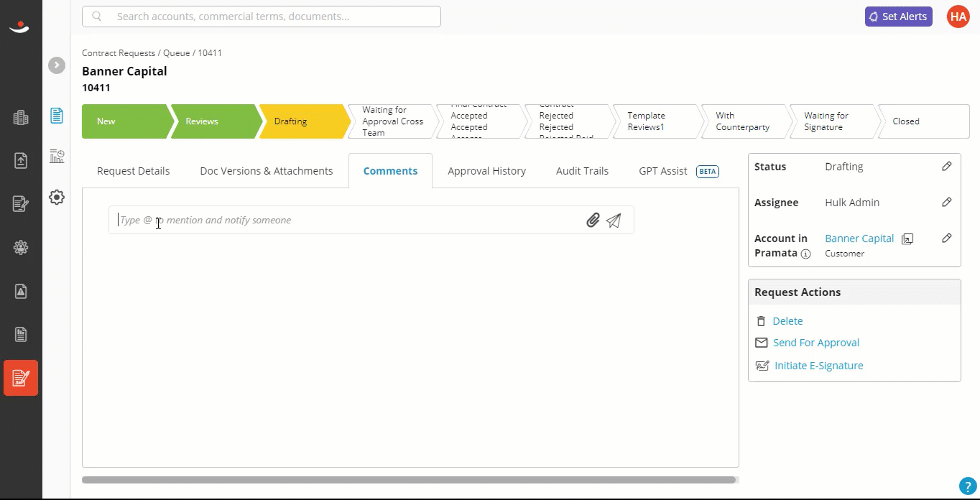Click the Set Alerts button
This screenshot has width=980, height=500.
point(898,17)
